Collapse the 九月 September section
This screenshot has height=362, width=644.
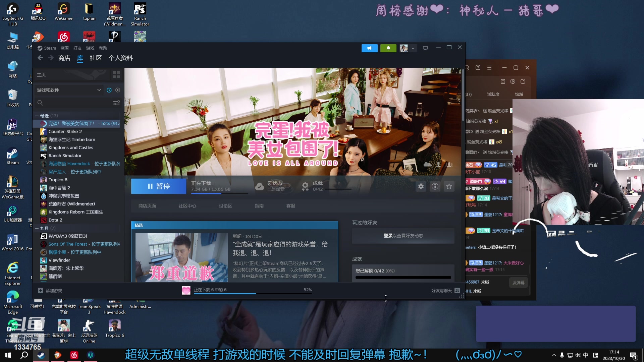tap(37, 228)
